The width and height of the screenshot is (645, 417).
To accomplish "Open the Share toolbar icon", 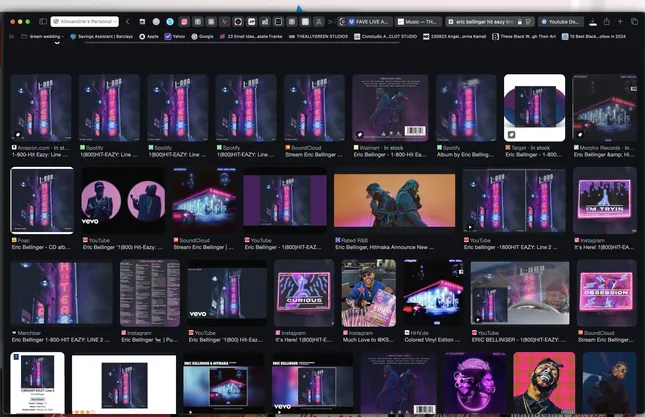I will [606, 21].
